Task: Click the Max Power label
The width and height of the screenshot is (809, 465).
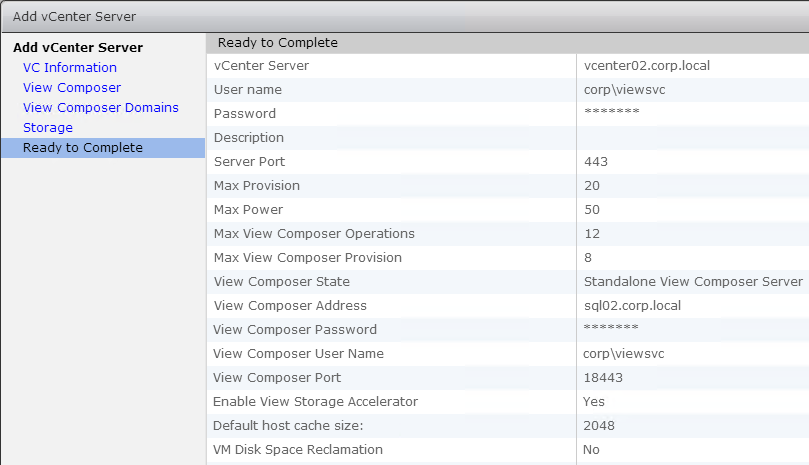Action: point(248,210)
